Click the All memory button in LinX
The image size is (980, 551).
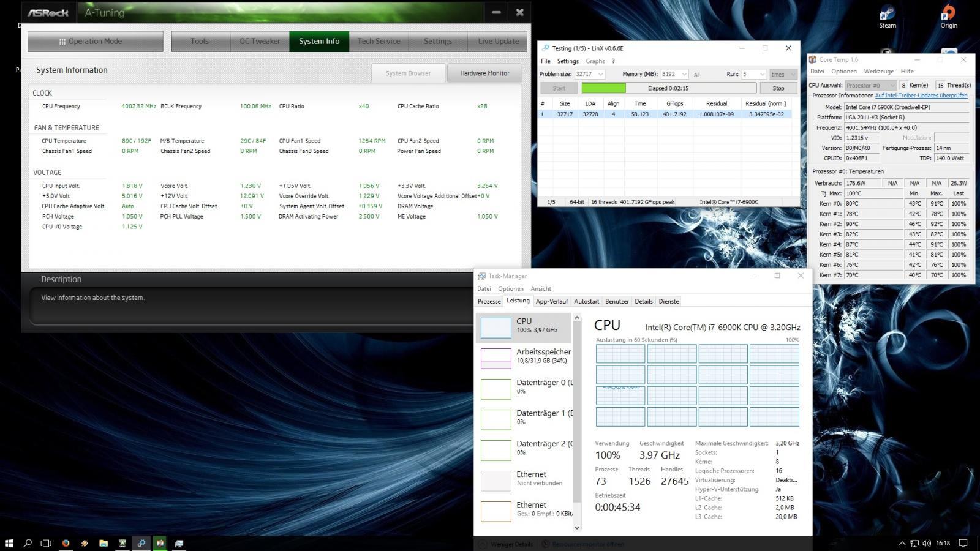point(696,74)
